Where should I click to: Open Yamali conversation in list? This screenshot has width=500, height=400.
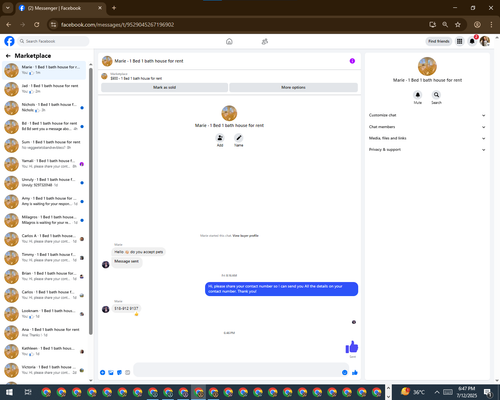(x=44, y=164)
